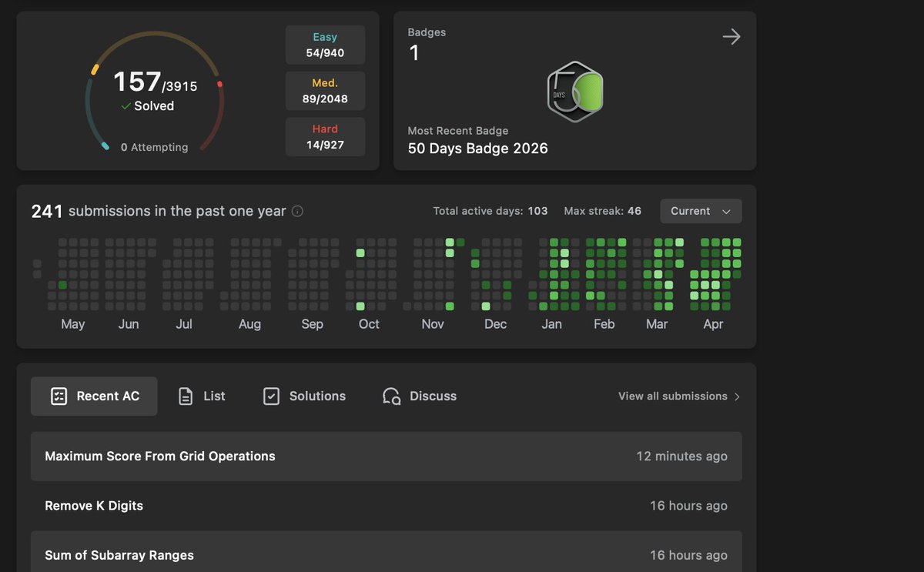Screen dimensions: 924x572
Task: Switch to the Solutions tab
Action: (304, 396)
